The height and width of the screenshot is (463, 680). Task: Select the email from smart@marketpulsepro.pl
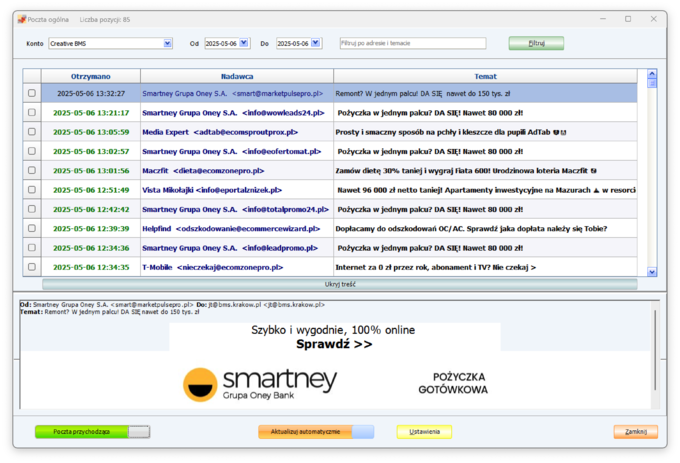pyautogui.click(x=237, y=93)
